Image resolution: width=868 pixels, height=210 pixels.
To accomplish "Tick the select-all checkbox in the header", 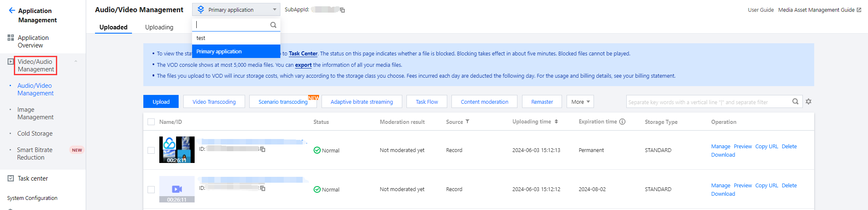I will coord(151,122).
